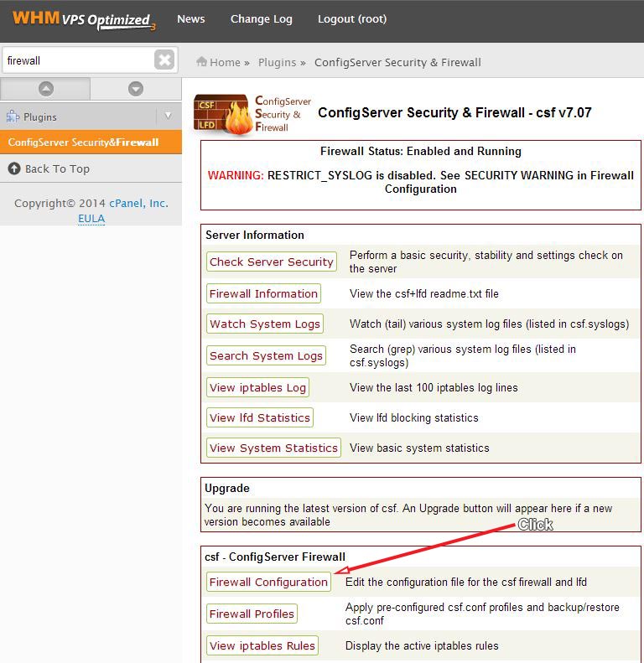644x663 pixels.
Task: Click the Watch System Logs button
Action: [x=265, y=324]
